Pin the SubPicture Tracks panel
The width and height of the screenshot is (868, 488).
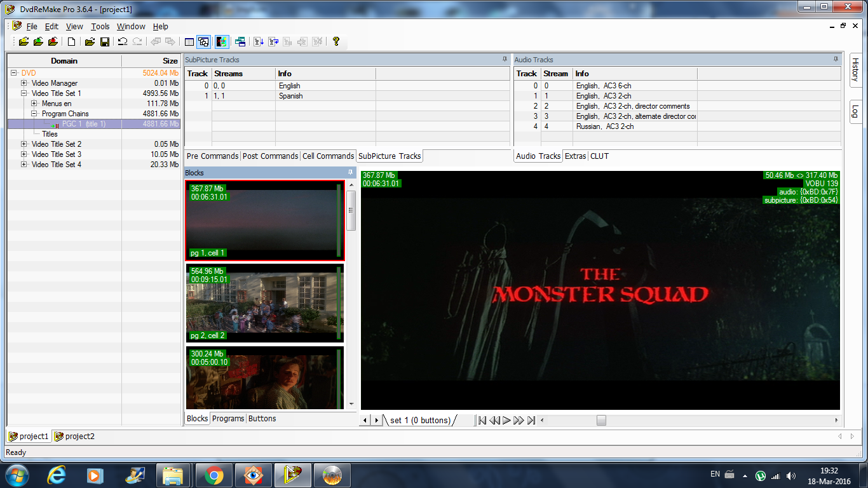coord(505,59)
